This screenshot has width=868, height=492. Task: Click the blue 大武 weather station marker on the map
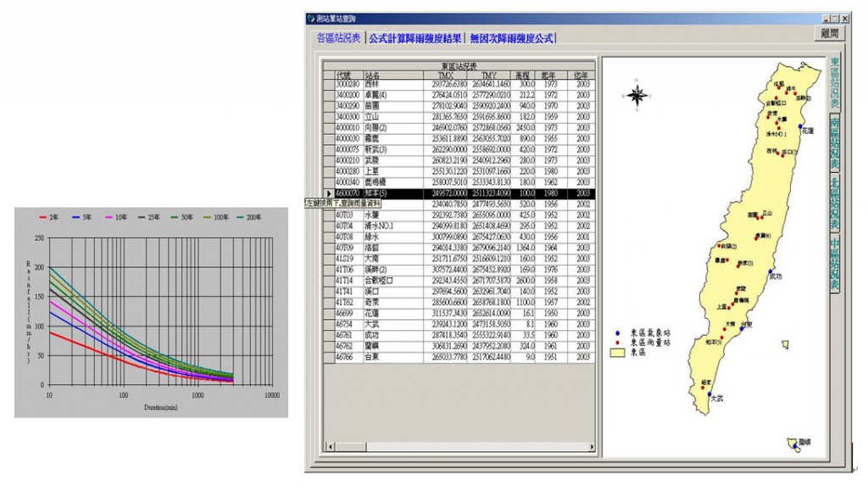tap(709, 394)
